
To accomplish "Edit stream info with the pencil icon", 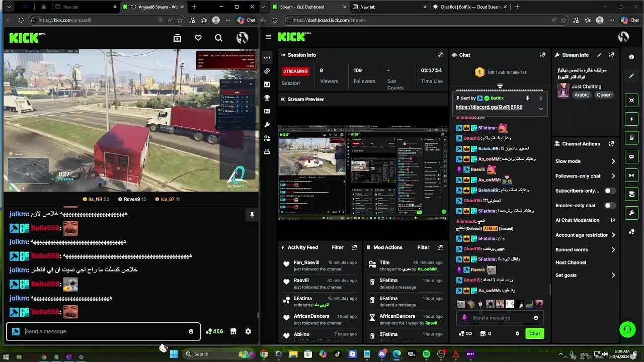I will click(599, 55).
